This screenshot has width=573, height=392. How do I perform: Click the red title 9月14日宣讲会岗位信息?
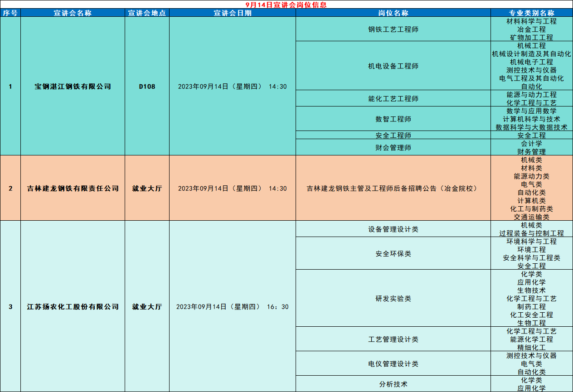pos(286,5)
